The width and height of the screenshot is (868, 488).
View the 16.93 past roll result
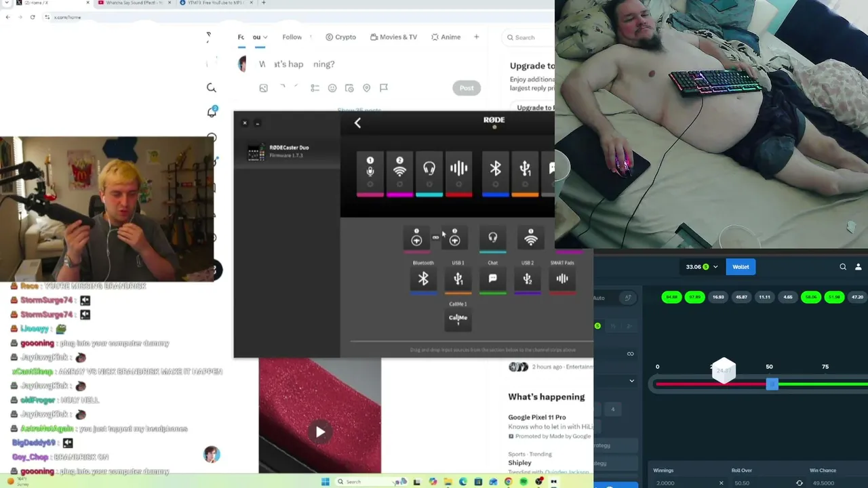point(718,297)
